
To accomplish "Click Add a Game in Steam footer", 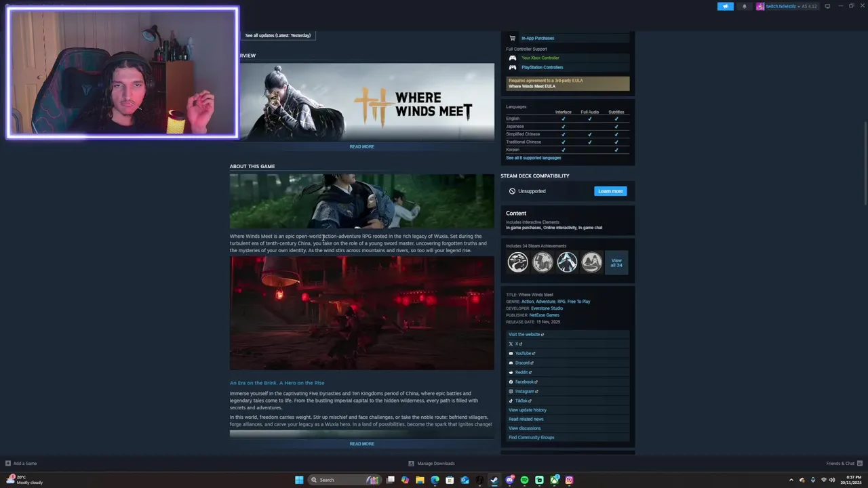I will [21, 464].
